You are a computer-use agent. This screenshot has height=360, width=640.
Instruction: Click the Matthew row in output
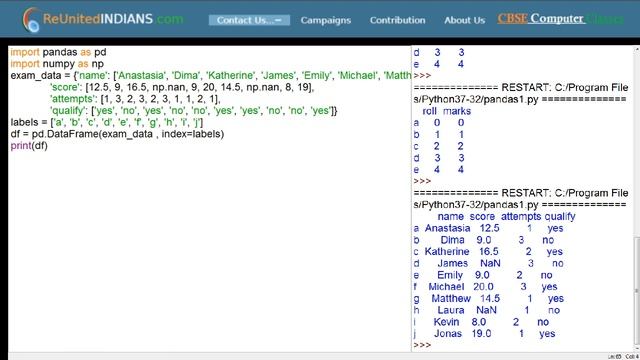coord(489,298)
